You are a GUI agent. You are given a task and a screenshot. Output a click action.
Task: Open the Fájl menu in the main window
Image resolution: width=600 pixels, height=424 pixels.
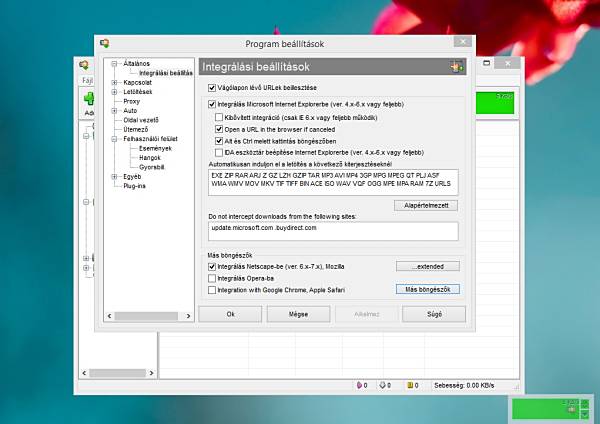[x=88, y=80]
